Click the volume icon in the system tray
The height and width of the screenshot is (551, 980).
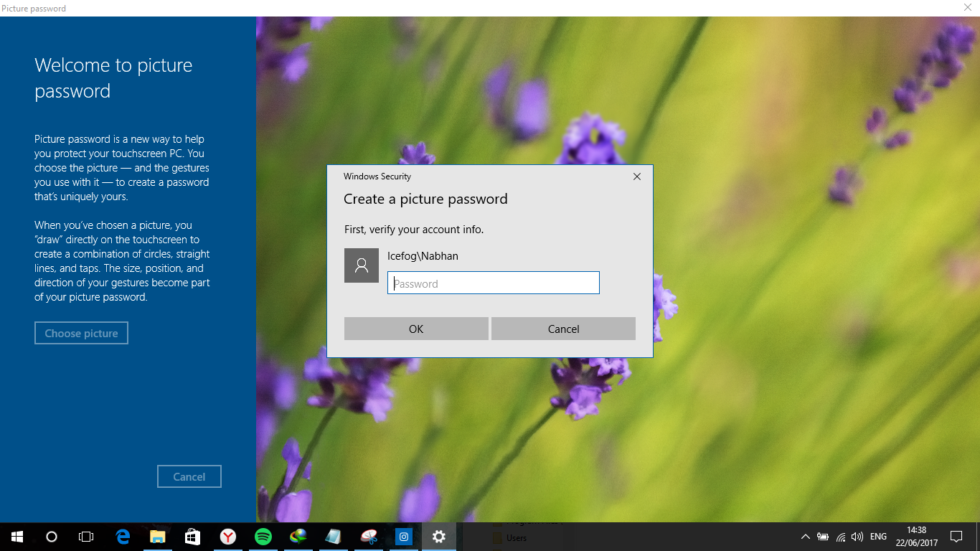[x=857, y=536]
